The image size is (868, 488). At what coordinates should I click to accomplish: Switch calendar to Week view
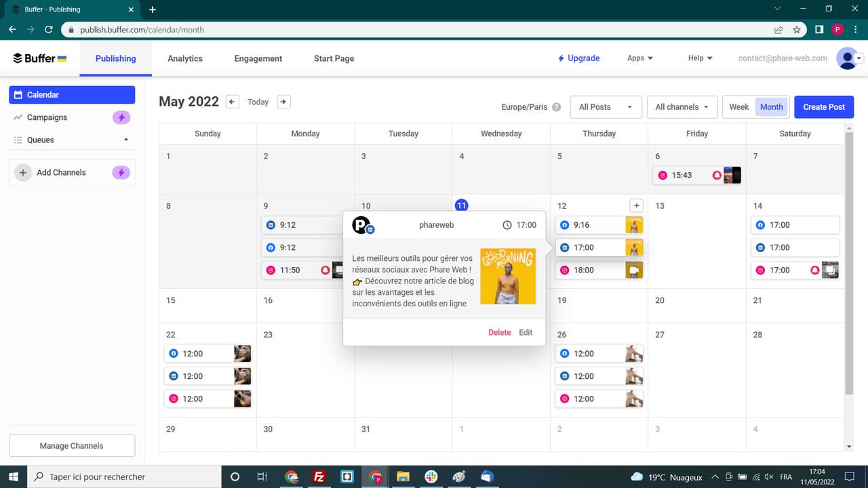738,107
